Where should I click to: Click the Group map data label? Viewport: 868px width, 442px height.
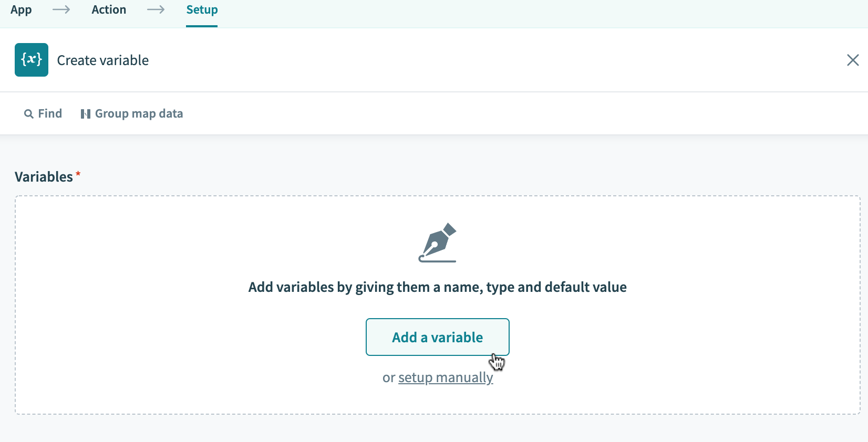139,113
